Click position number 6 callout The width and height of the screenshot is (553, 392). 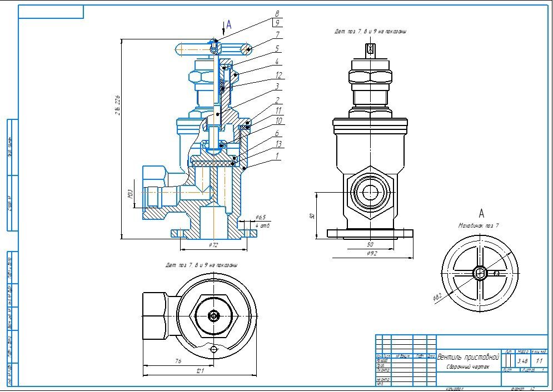tap(277, 133)
